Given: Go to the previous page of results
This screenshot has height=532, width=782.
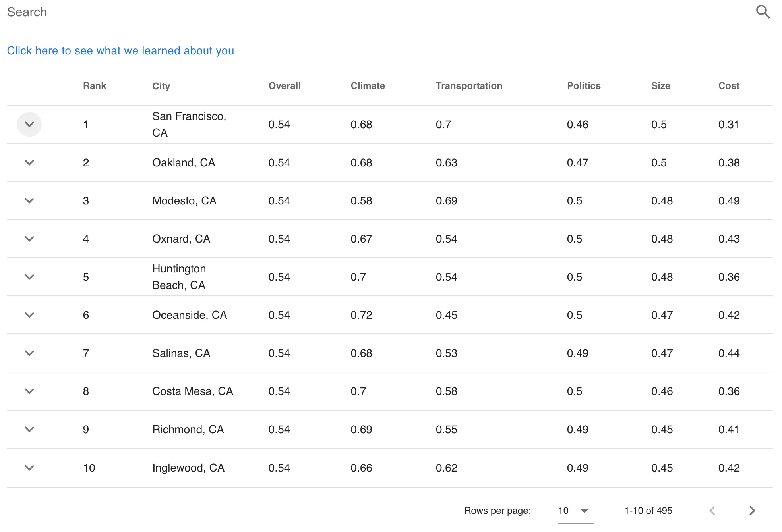Looking at the screenshot, I should 712,511.
